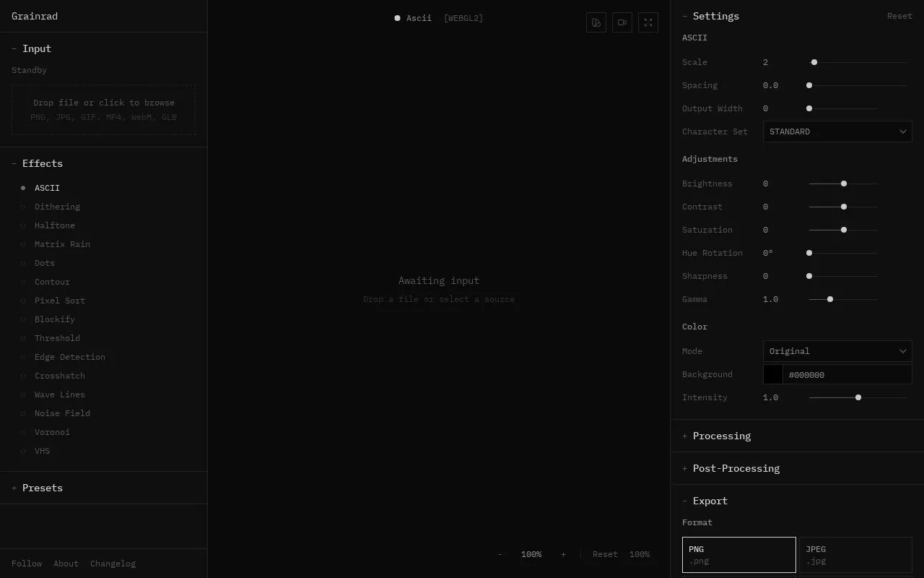Click the 100% zoom value between minus and plus
The width and height of the screenshot is (924, 578).
click(x=531, y=554)
